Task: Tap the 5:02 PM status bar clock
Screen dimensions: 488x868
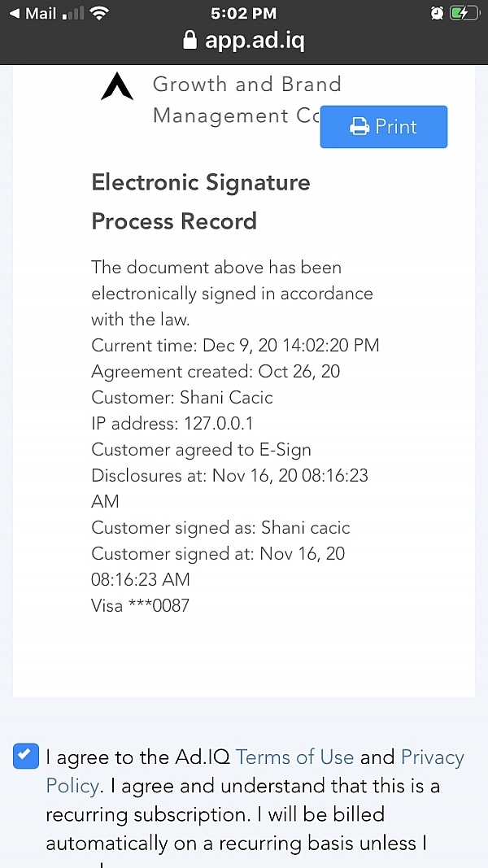Action: [243, 14]
